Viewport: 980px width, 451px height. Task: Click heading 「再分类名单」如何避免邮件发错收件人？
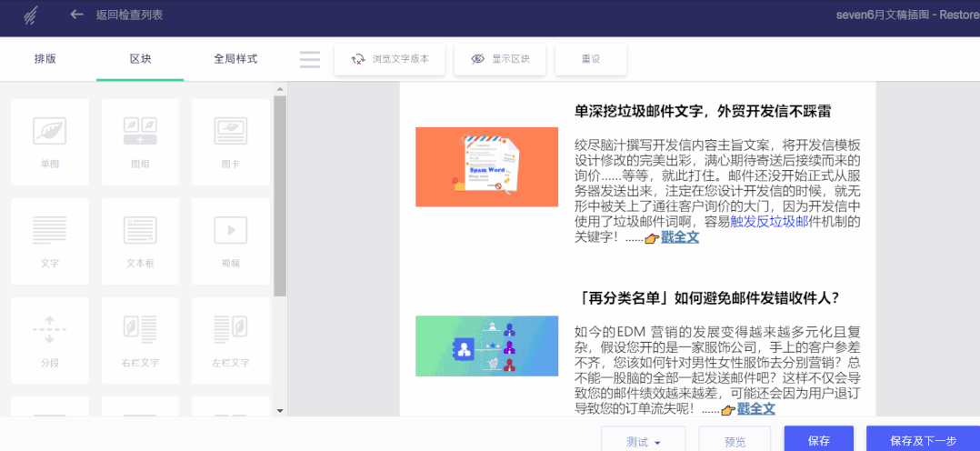click(707, 298)
